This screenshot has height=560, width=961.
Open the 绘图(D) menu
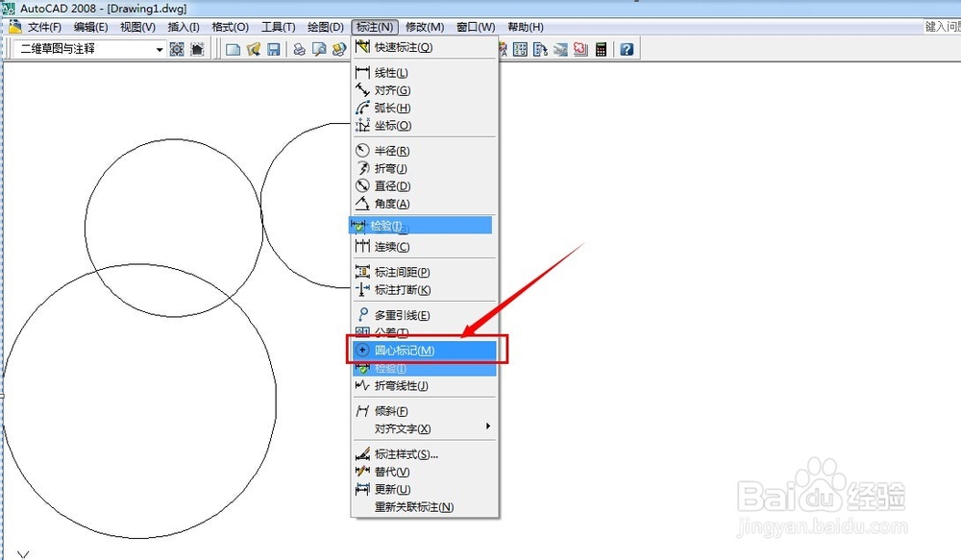(x=326, y=27)
